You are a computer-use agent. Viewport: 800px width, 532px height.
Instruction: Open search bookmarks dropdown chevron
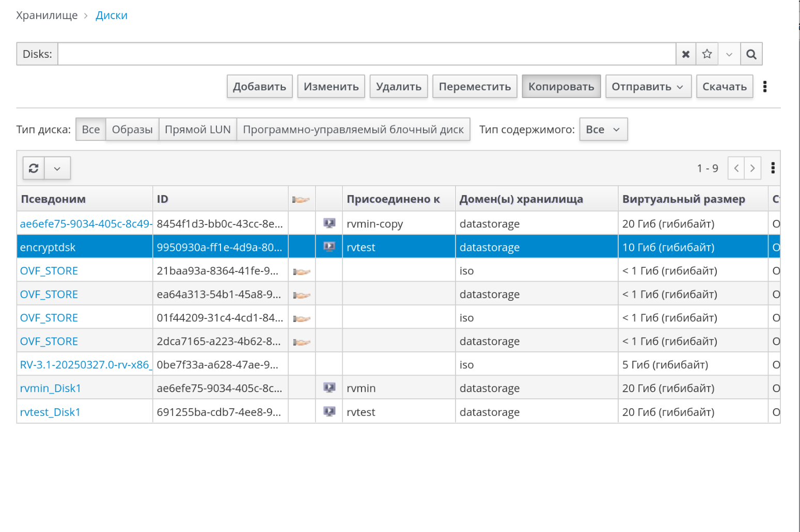coord(729,54)
